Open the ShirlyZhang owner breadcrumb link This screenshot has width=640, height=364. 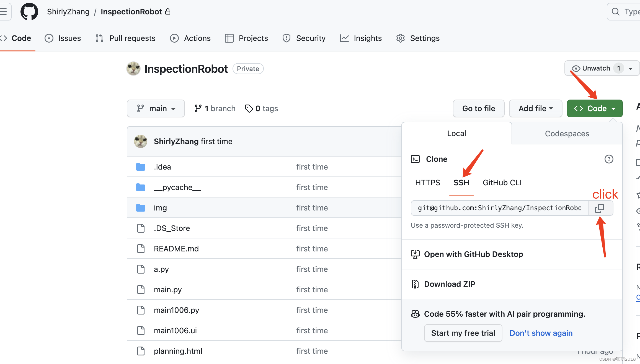tap(68, 12)
